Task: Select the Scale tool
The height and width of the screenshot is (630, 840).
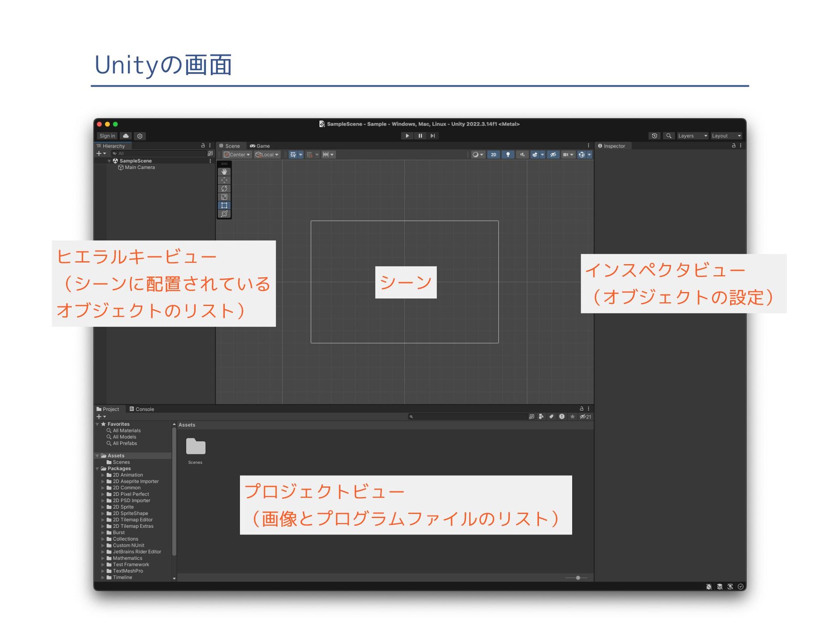Action: coord(224,197)
